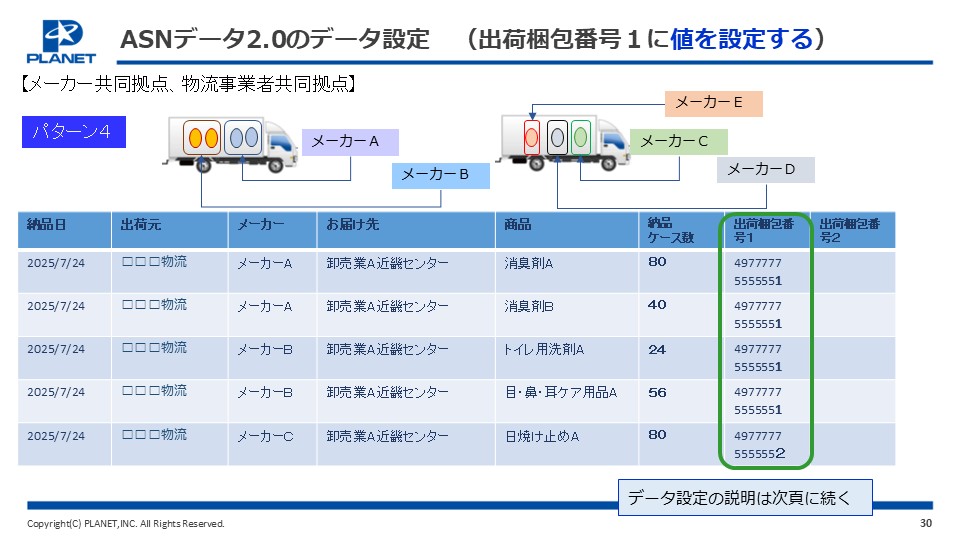This screenshot has height=540, width=960.
Task: Select the blue ovals cargo in left truck
Action: pos(242,138)
